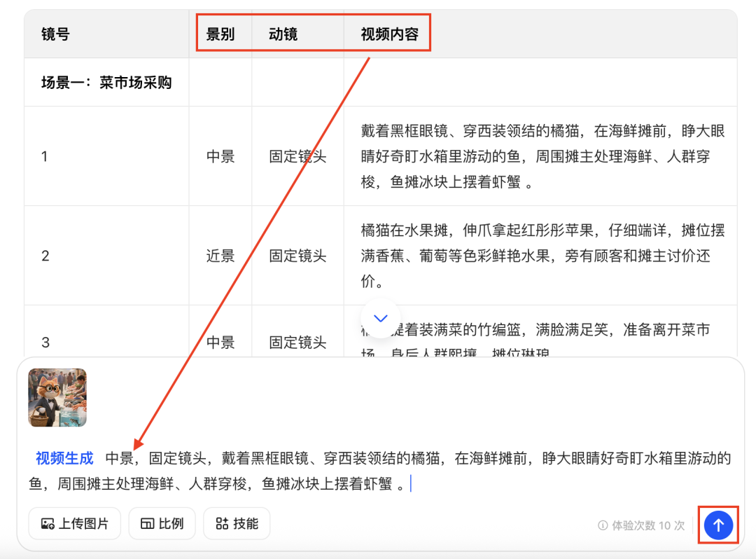Click the image glyph inside 上传图片 button

click(x=48, y=523)
